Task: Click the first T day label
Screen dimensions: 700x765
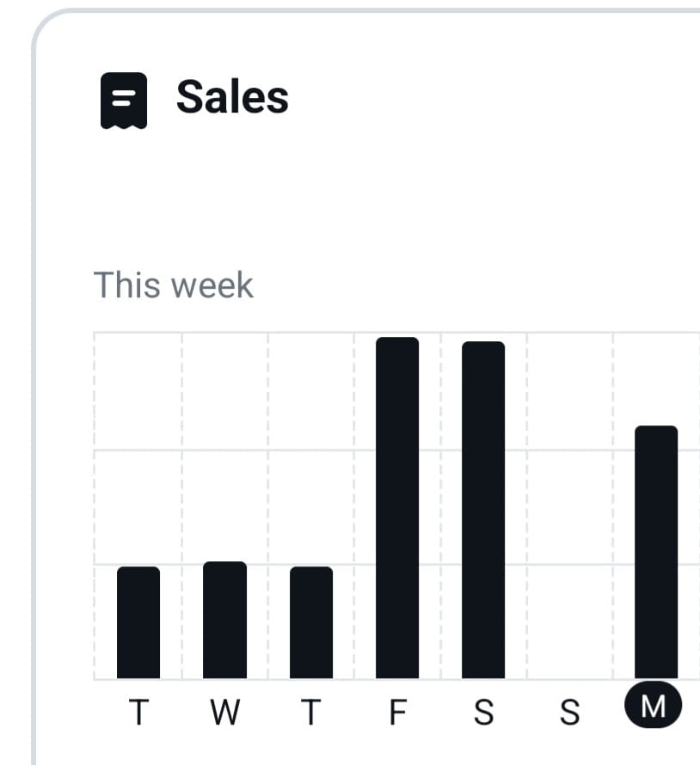Action: coord(138,713)
